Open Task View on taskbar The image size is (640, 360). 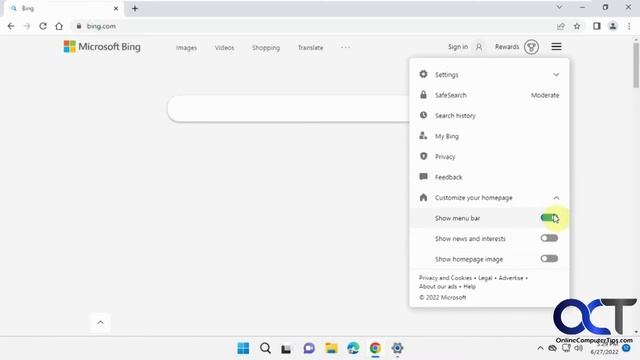286,348
